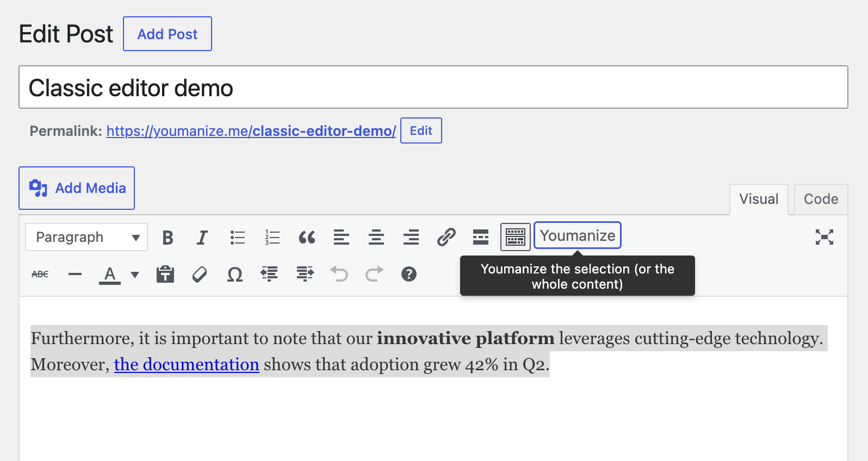868x461 pixels.
Task: Click the 'innovative platform' bold text
Action: click(x=466, y=338)
